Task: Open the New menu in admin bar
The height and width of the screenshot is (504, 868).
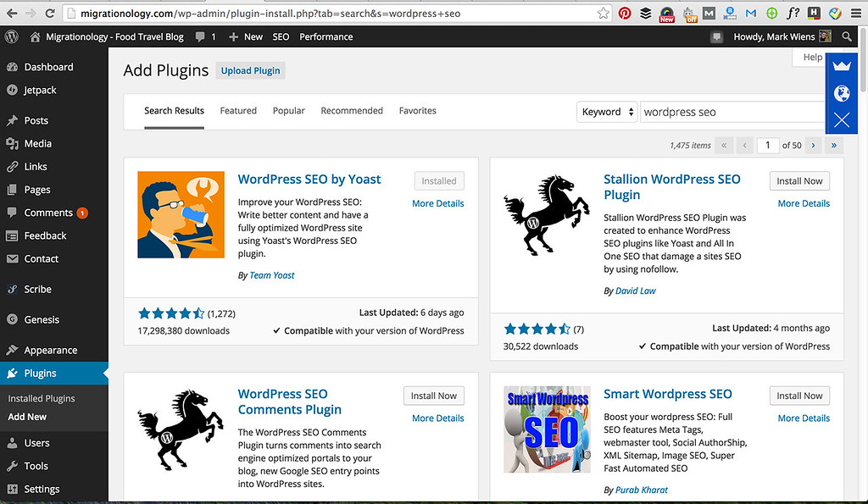Action: [246, 36]
